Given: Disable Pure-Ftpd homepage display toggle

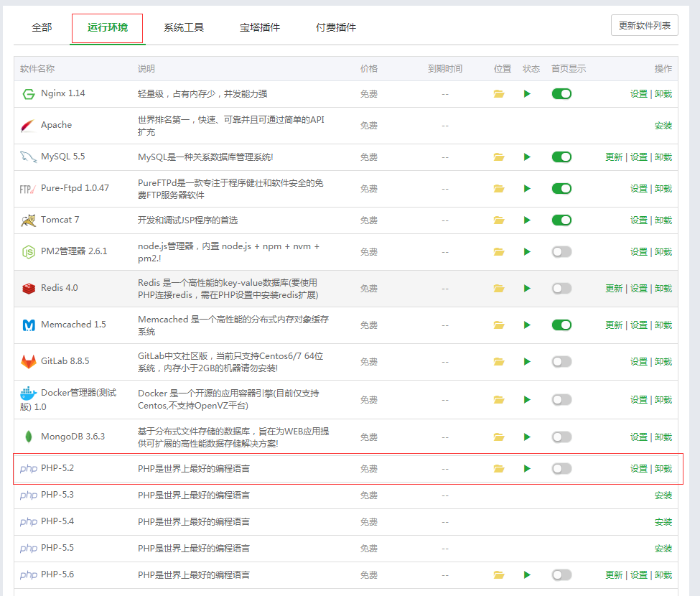Looking at the screenshot, I should [x=561, y=189].
